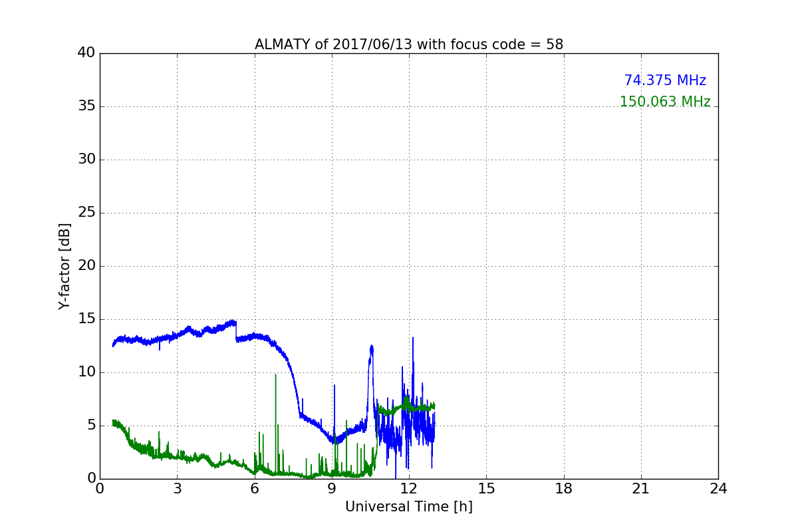
Task: Click x-axis tick label 9
Action: tap(332, 489)
